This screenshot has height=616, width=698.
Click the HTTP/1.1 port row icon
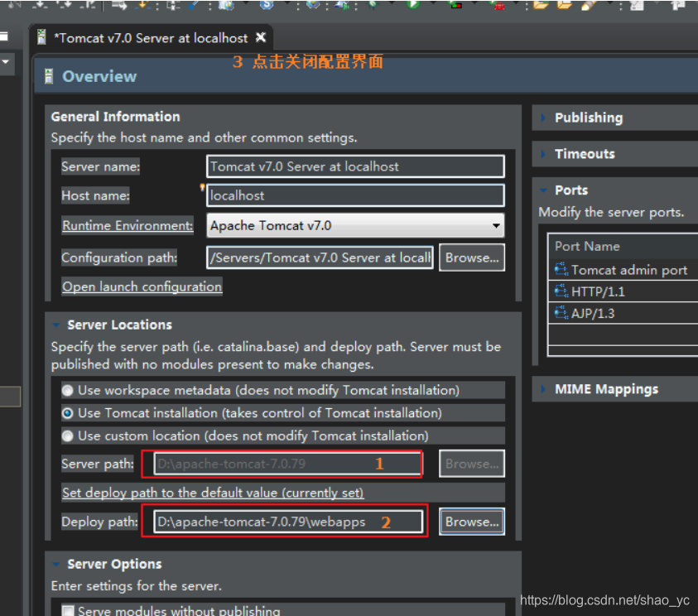click(561, 291)
